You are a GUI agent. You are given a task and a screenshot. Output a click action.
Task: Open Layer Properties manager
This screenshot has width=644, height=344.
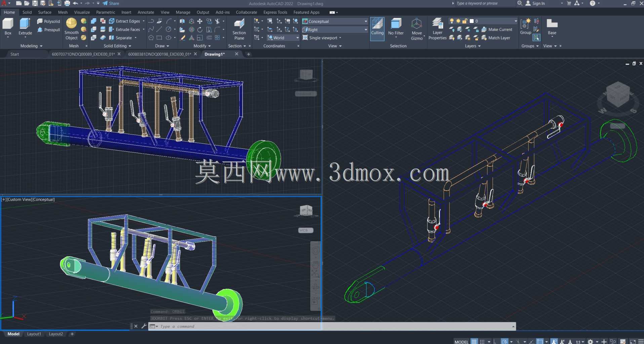pyautogui.click(x=437, y=29)
